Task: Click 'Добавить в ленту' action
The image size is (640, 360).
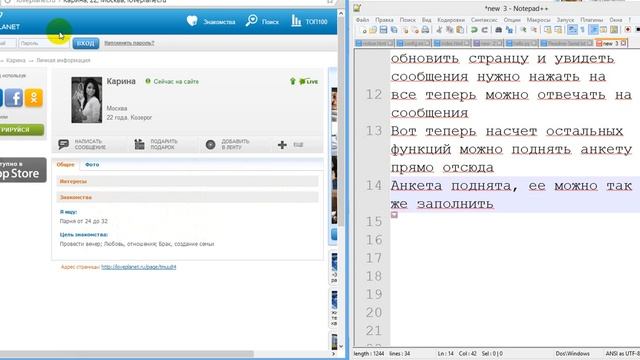Action: click(227, 144)
